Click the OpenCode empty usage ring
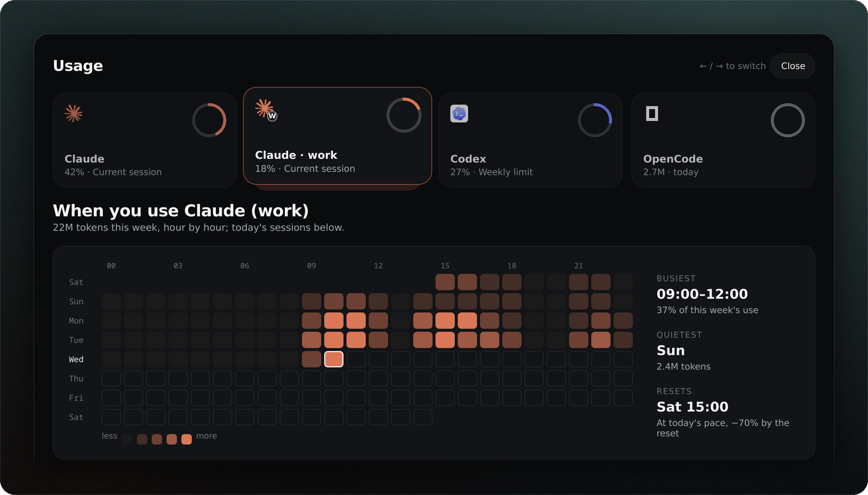 pos(788,120)
